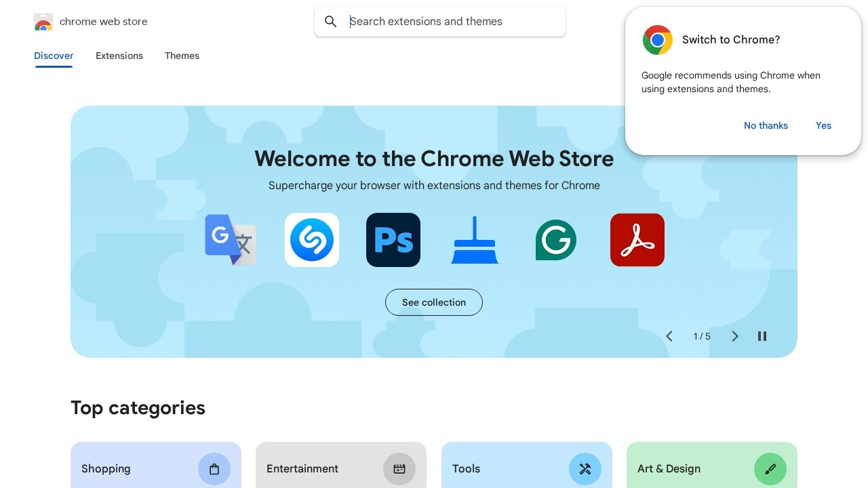The image size is (868, 488).
Task: Click the Adobe Acrobat extension icon
Action: (637, 240)
